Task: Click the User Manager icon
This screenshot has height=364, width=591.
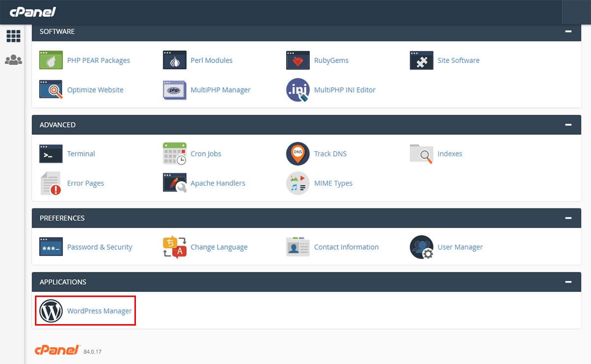Action: (422, 247)
